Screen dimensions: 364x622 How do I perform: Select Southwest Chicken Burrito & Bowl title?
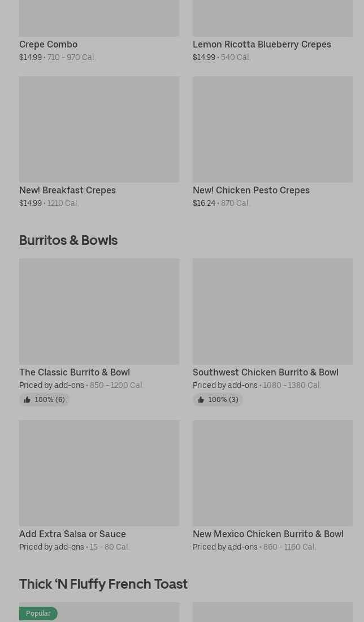tap(266, 372)
